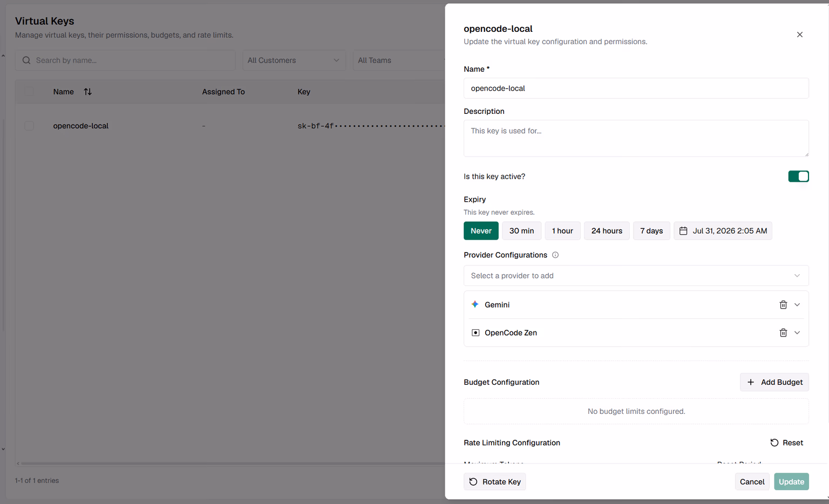Click the Update button
The width and height of the screenshot is (829, 504).
(791, 482)
